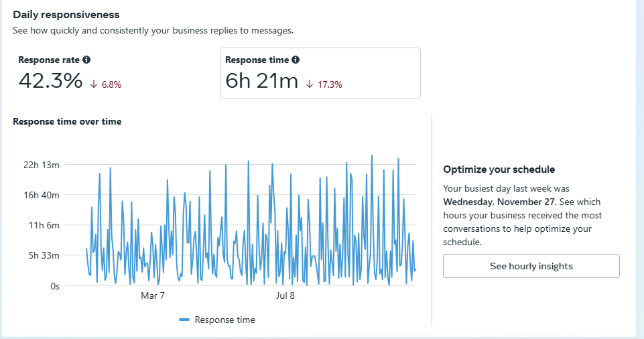Click the Response time info icon
This screenshot has width=644, height=339.
pos(296,60)
